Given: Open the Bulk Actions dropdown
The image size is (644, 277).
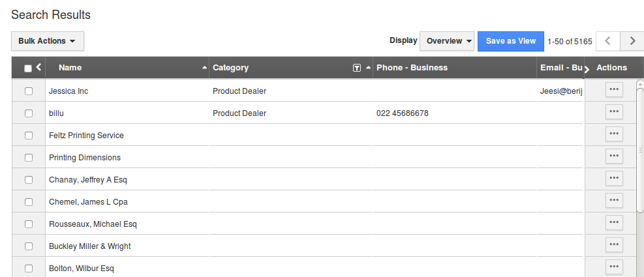Looking at the screenshot, I should coord(48,41).
